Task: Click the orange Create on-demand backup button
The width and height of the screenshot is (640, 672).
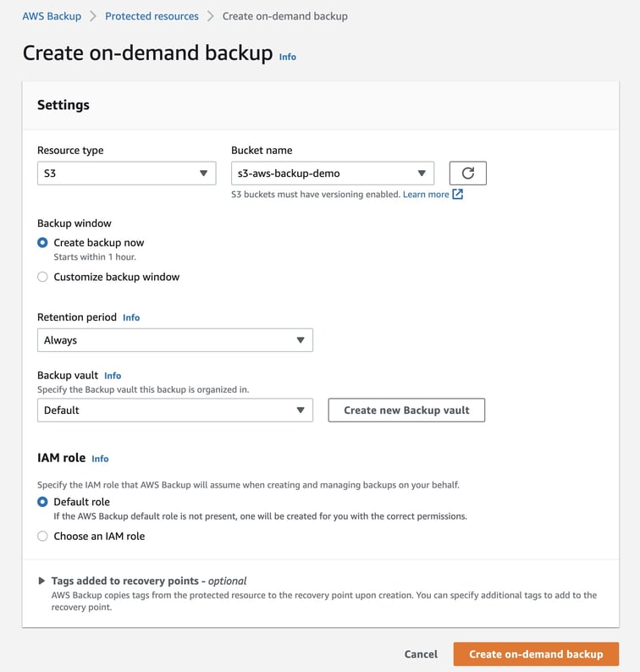Action: (x=536, y=654)
